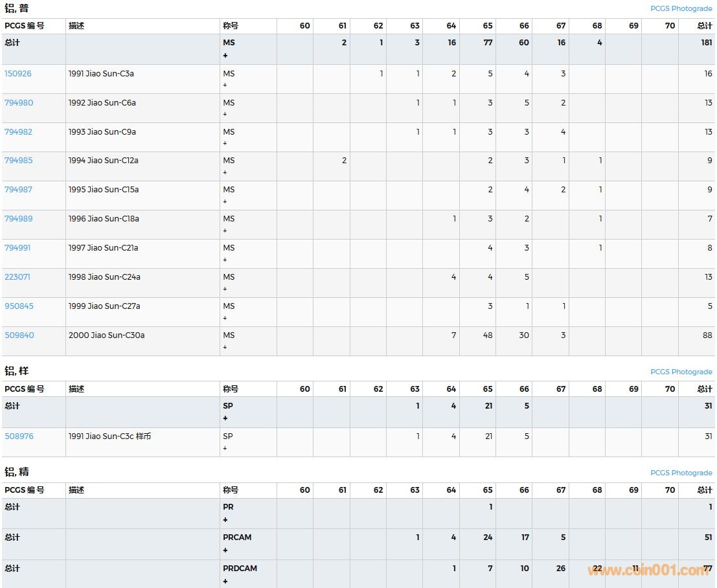Open the 794991 link for 1997 Jiao
Viewport: 717px width, 588px height.
click(x=17, y=248)
